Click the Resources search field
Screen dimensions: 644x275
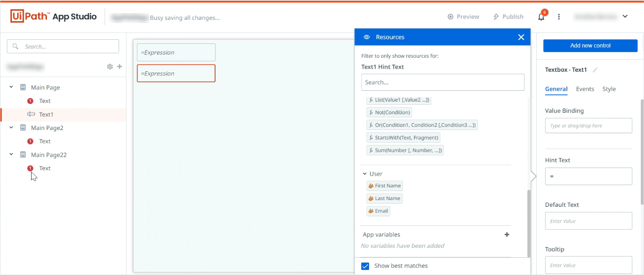tap(442, 83)
